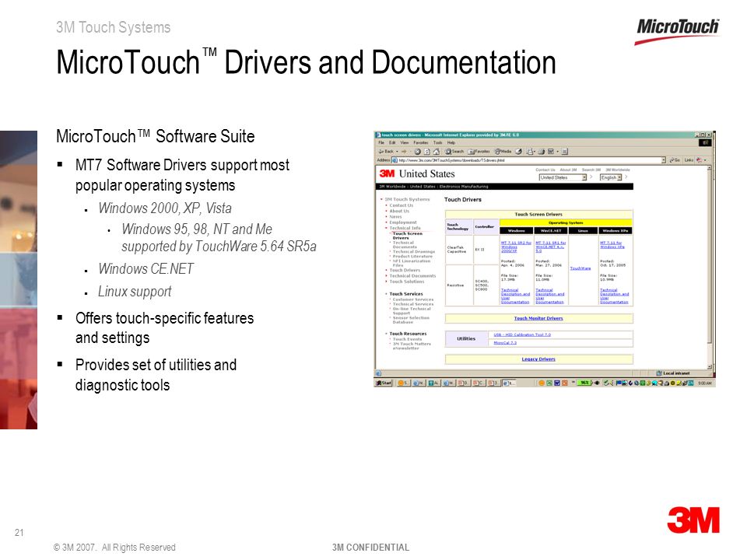This screenshot has height=560, width=747.
Task: Click the 'Windows CE.NET' bullet text
Action: pyautogui.click(x=146, y=269)
